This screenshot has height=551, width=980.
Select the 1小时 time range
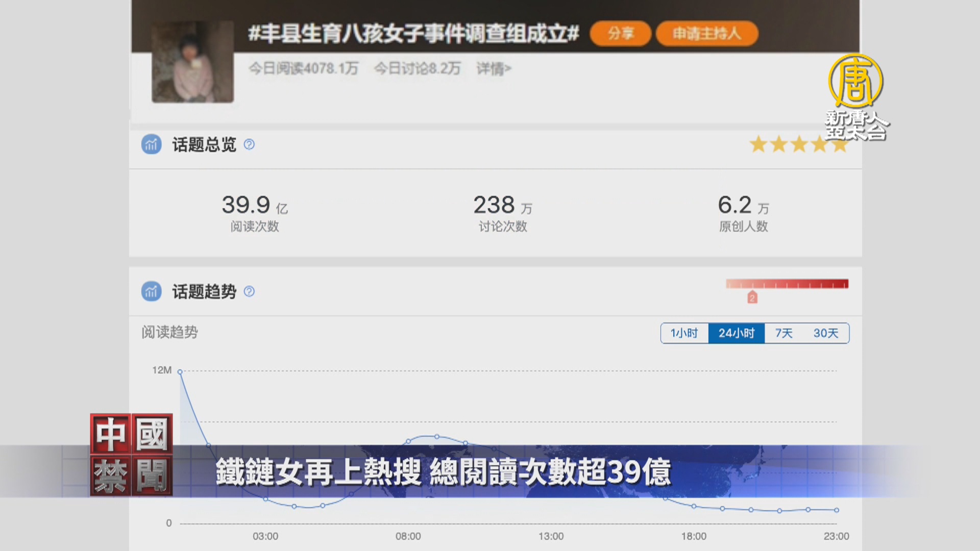point(684,333)
